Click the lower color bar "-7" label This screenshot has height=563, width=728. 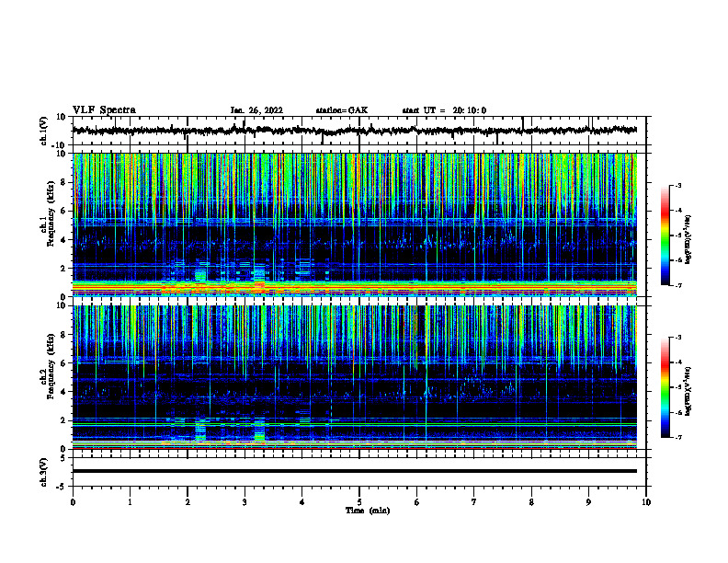pyautogui.click(x=677, y=437)
